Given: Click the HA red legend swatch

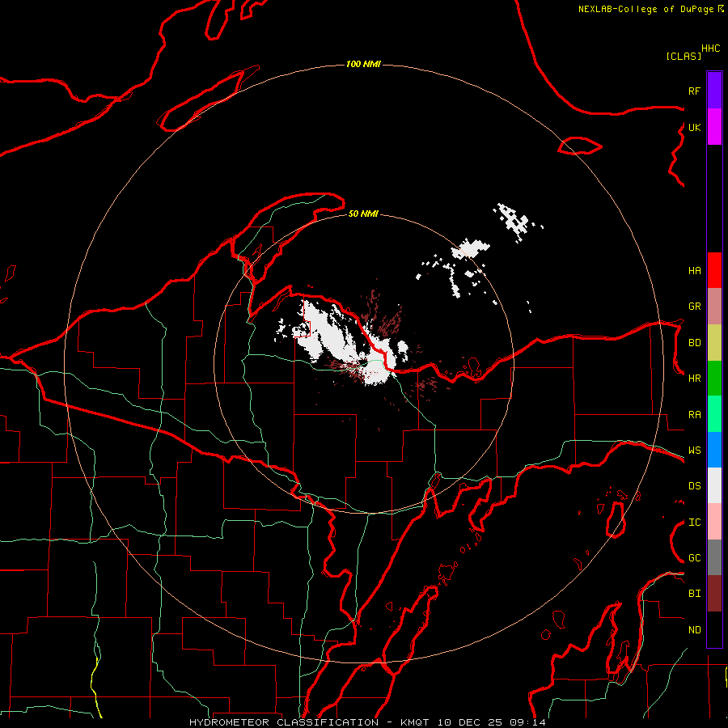Looking at the screenshot, I should click(714, 270).
